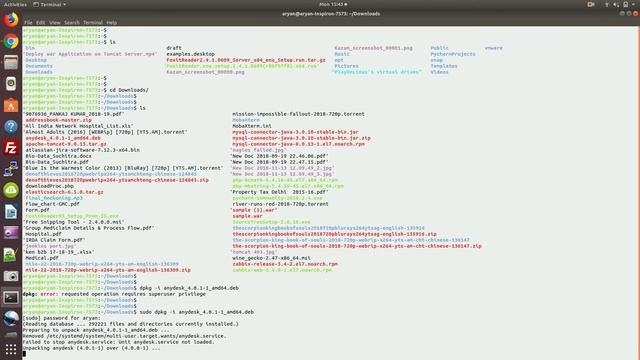Viewport: 640px width, 360px height.
Task: Click the Activities button
Action: pos(15,4)
